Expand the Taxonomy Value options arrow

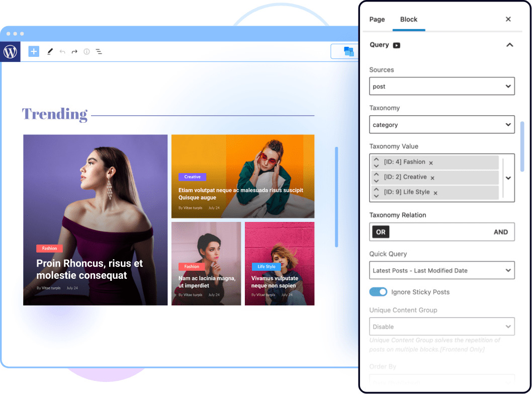click(508, 178)
